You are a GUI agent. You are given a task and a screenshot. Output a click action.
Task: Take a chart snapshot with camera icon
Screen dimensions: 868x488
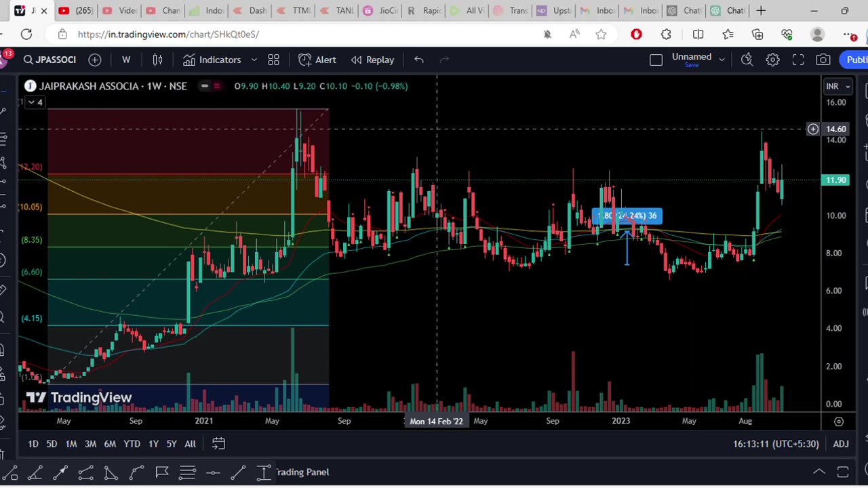823,60
